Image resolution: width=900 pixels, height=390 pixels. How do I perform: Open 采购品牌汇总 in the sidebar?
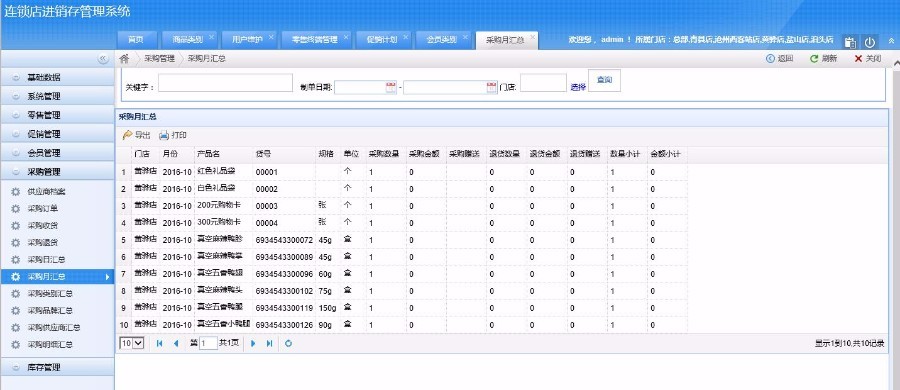(57, 311)
